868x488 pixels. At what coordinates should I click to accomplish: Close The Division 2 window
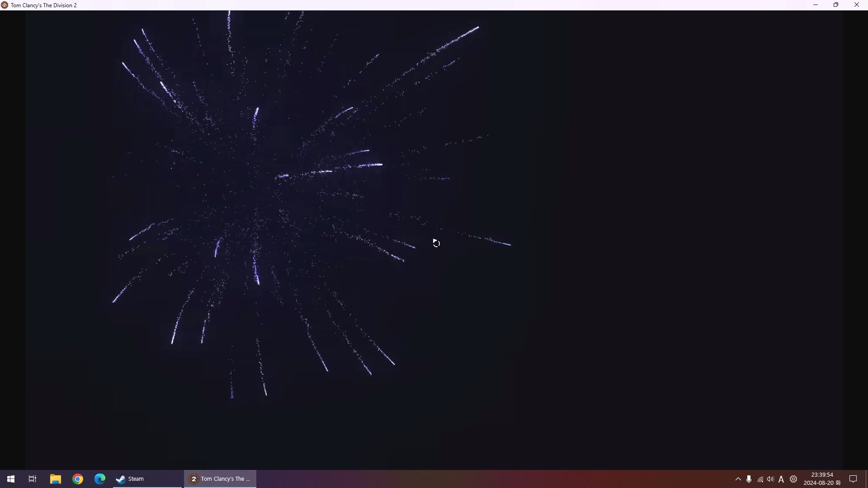pos(857,5)
